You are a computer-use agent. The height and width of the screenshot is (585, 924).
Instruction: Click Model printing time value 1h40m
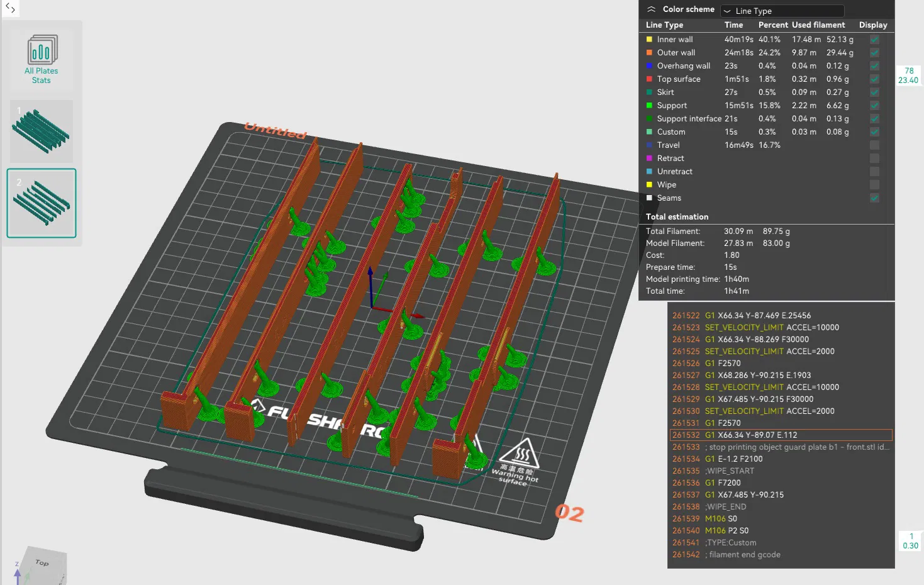[737, 279]
